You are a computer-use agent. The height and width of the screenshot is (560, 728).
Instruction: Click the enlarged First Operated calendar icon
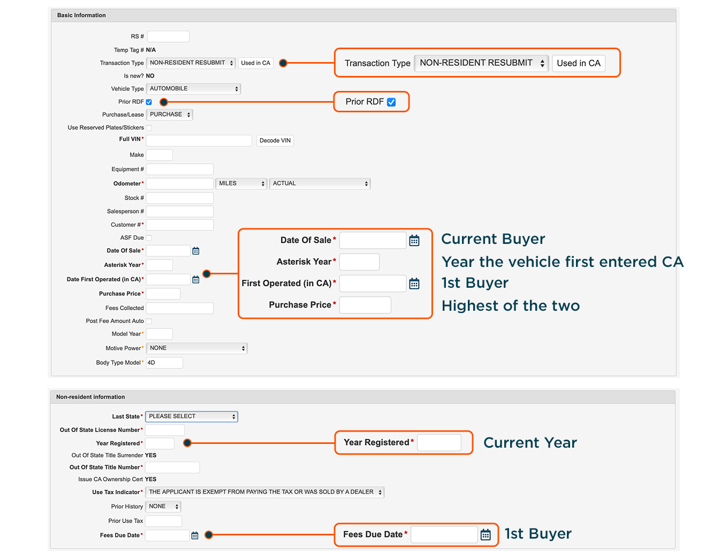point(414,283)
